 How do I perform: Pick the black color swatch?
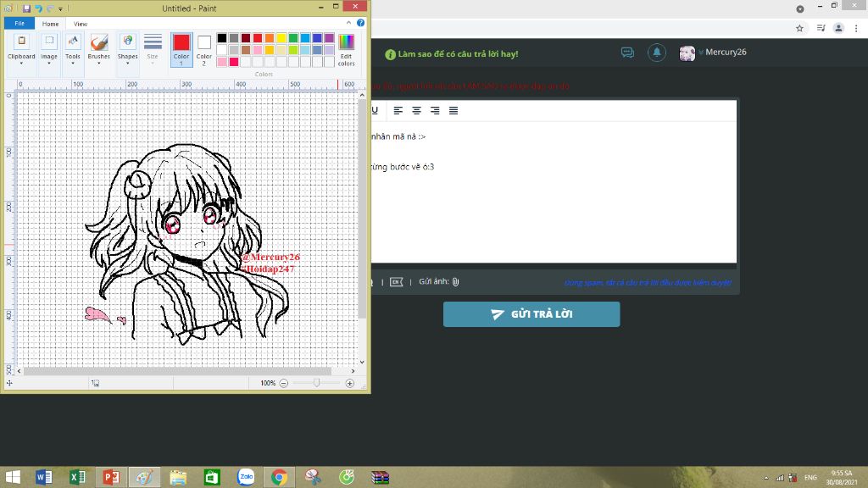(x=222, y=38)
